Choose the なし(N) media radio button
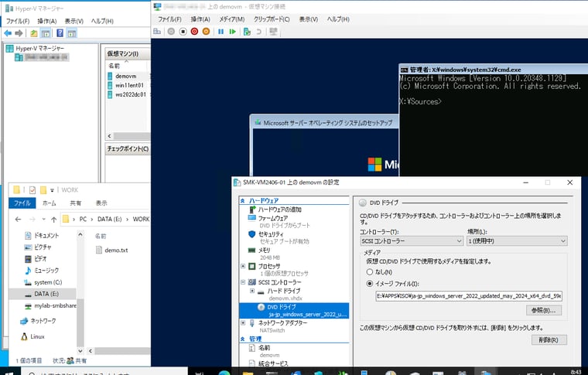The image size is (588, 375). (x=370, y=272)
